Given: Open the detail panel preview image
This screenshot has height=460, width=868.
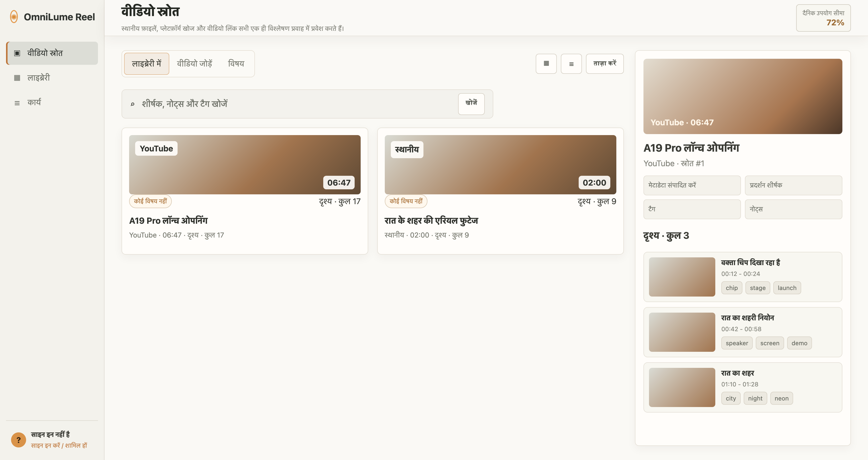Looking at the screenshot, I should pos(743,96).
